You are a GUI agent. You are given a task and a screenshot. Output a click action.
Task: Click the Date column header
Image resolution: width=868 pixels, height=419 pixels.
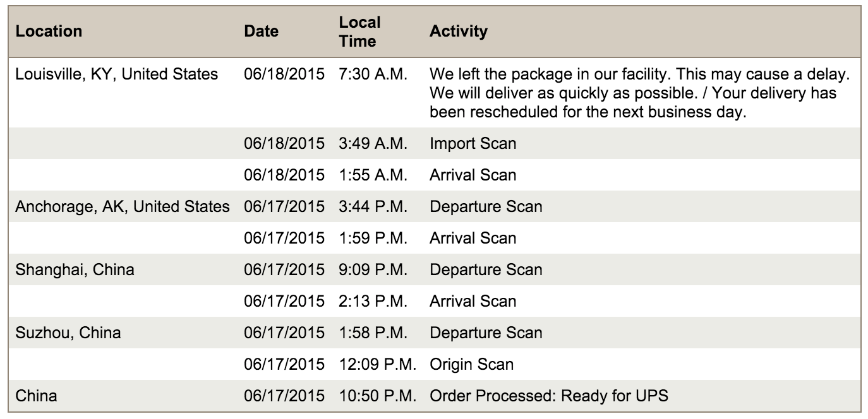(x=261, y=31)
